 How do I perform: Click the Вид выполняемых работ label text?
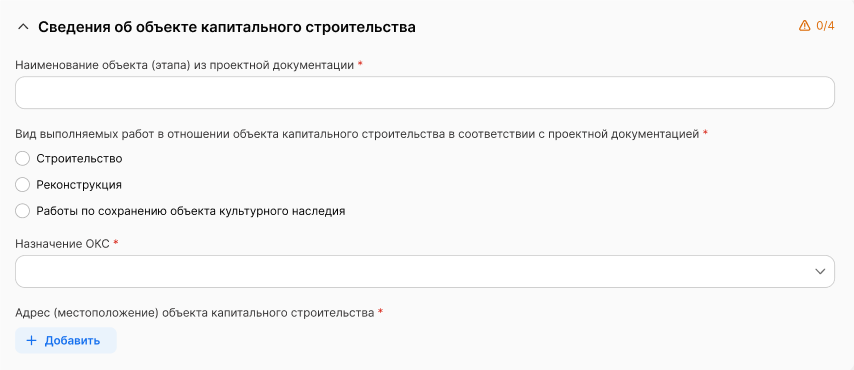tap(357, 134)
